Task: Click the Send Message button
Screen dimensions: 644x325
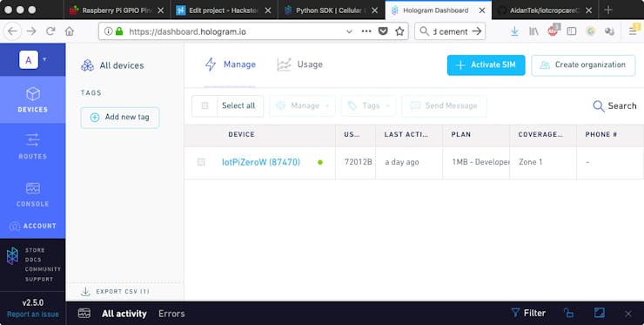Action: coord(444,106)
